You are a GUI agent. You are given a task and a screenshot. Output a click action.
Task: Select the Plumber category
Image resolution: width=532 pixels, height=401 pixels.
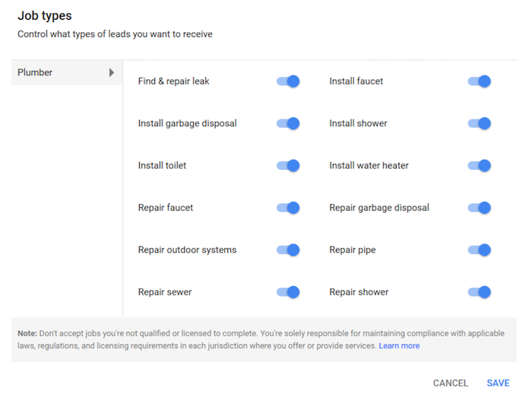[x=37, y=73]
